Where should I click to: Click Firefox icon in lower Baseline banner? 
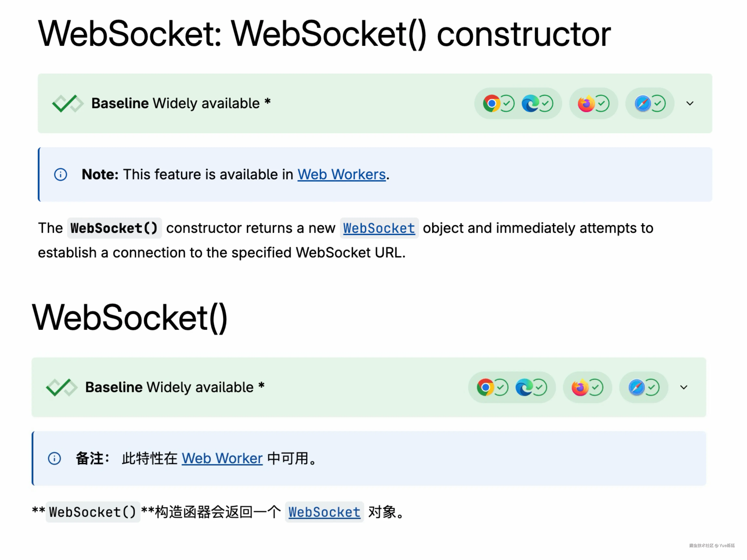click(580, 387)
